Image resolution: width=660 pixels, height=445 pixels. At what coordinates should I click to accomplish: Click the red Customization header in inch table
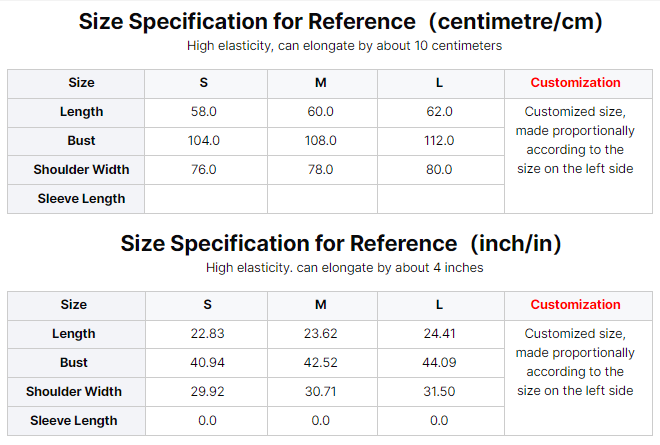point(575,305)
